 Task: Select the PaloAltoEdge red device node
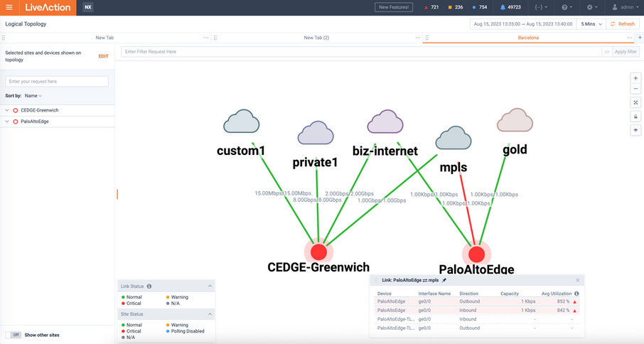(476, 254)
